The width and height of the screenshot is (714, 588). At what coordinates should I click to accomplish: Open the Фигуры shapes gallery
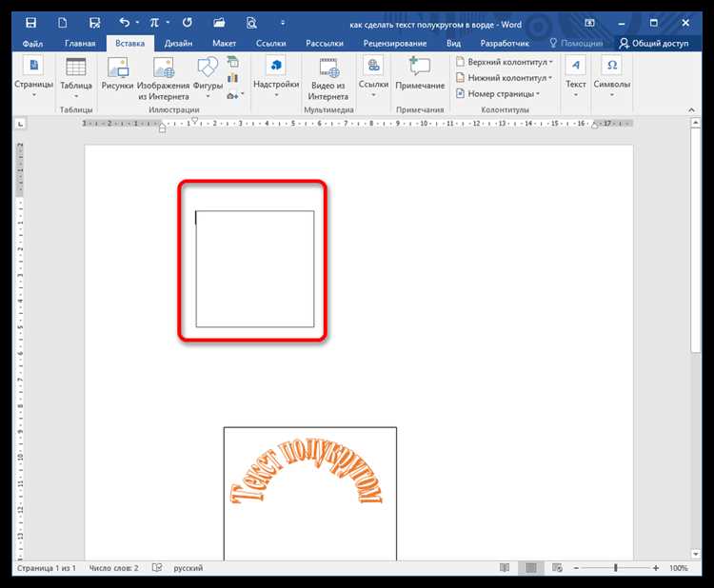click(208, 77)
